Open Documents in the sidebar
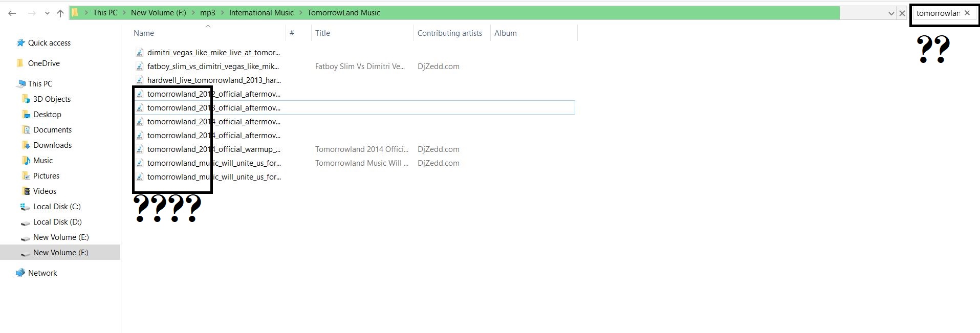Viewport: 980px width, 333px height. 52,130
